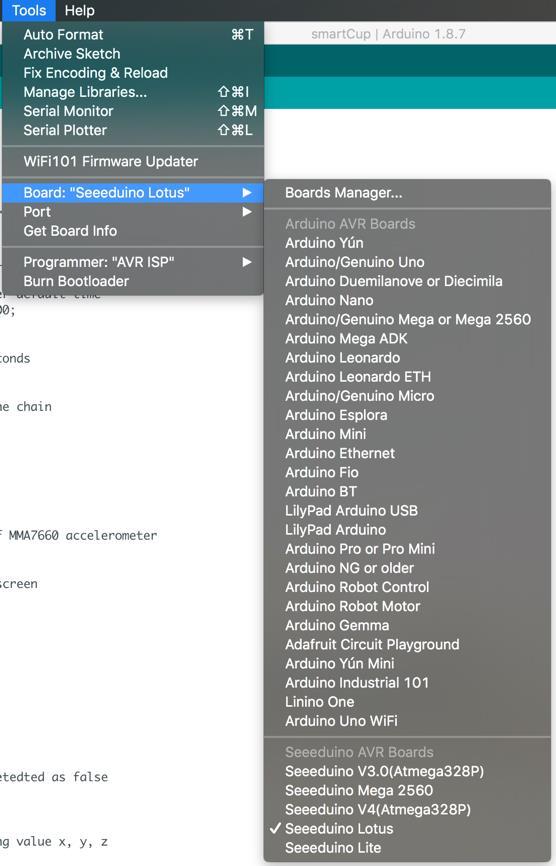Select Arduino Gemma board

click(407, 625)
